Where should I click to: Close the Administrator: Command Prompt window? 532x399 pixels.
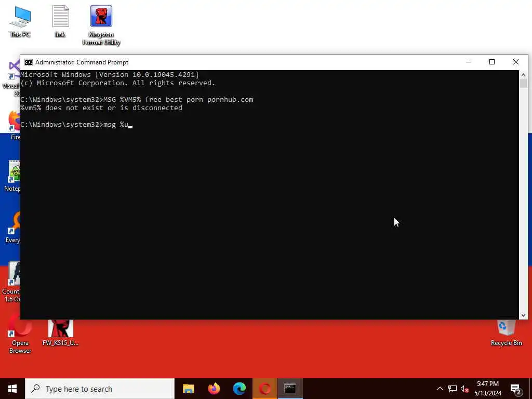(516, 62)
